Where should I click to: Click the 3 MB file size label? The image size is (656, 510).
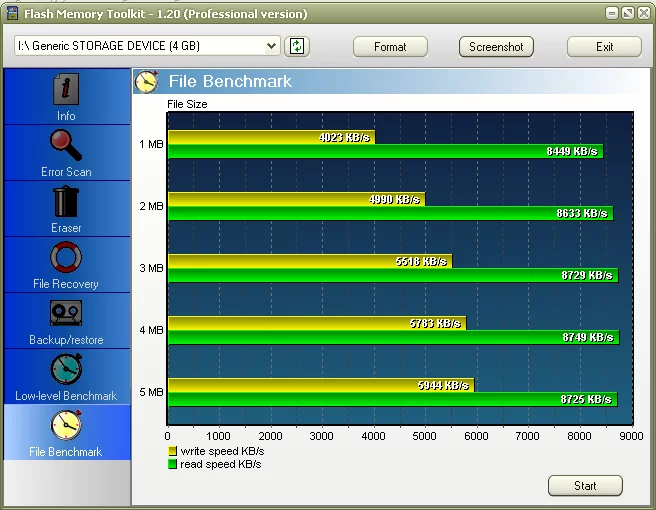(x=151, y=268)
